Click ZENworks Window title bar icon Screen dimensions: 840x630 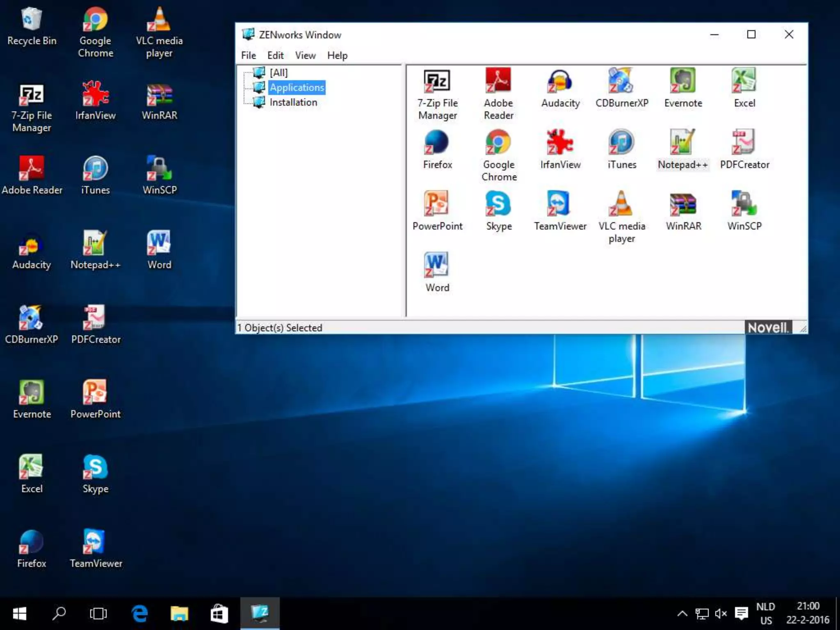point(249,34)
